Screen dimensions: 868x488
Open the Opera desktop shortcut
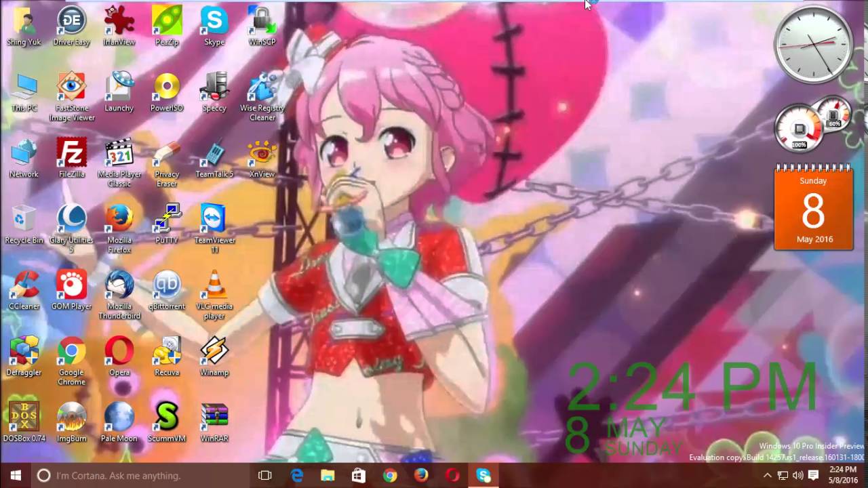(x=119, y=357)
